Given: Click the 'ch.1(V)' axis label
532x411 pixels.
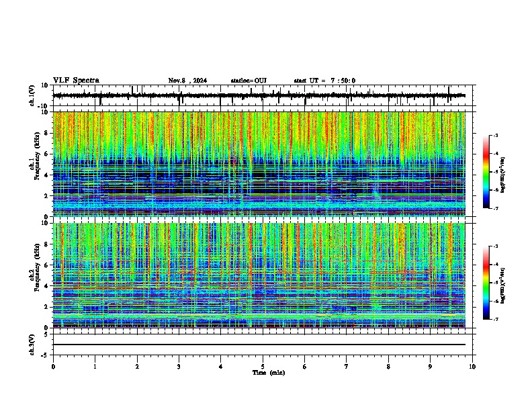Looking at the screenshot, I should click(32, 95).
